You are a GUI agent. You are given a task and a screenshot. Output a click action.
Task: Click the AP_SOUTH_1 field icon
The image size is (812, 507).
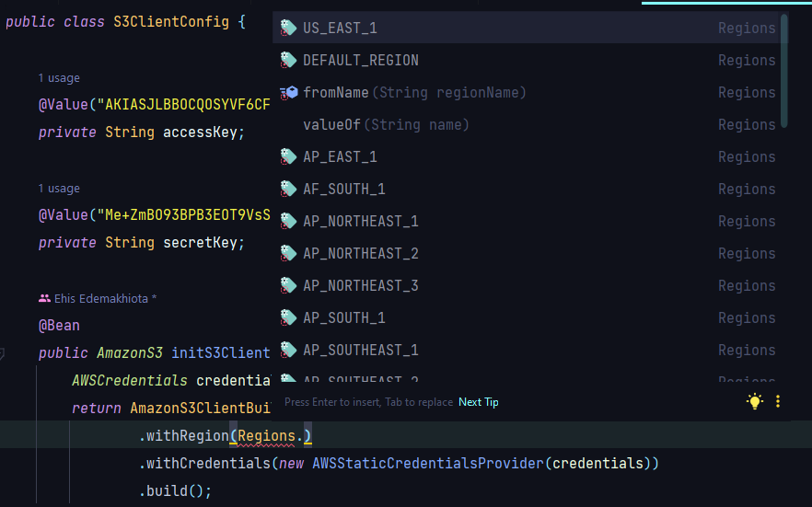(x=288, y=317)
